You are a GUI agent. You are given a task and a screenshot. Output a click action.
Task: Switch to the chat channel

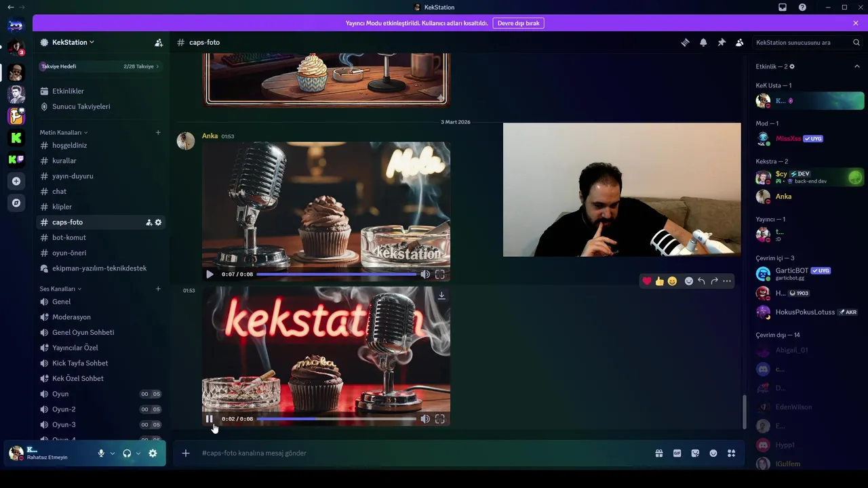[x=100, y=191]
